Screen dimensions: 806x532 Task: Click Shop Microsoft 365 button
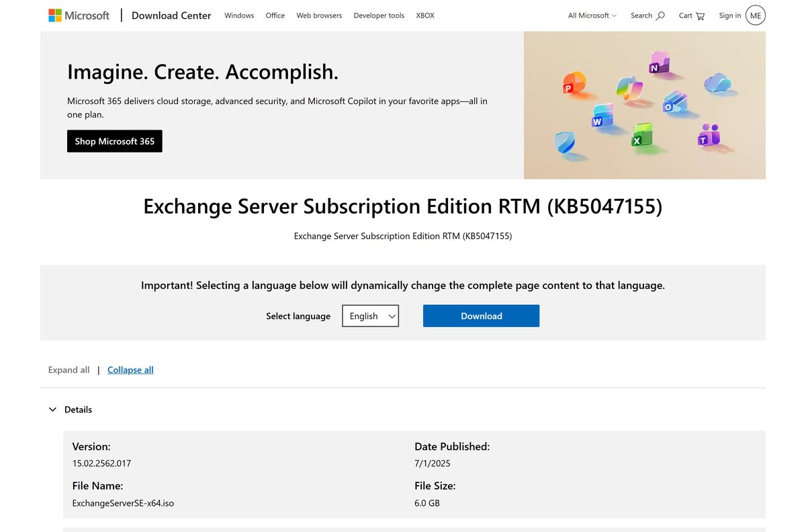click(x=115, y=141)
